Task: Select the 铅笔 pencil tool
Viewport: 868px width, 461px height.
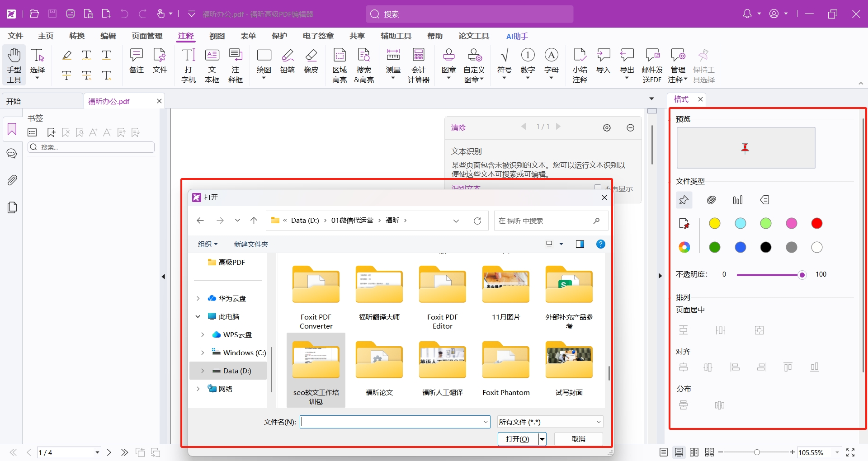Action: 287,62
